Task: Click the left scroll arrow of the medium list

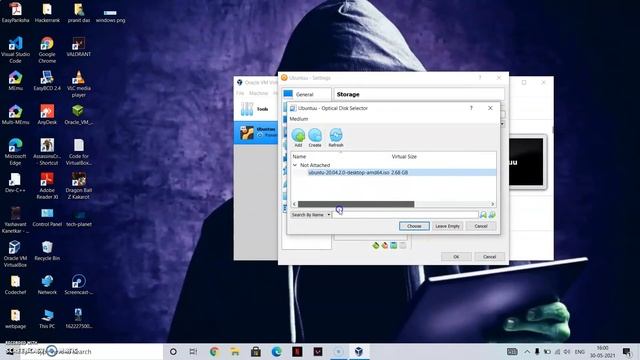Action: 294,204
